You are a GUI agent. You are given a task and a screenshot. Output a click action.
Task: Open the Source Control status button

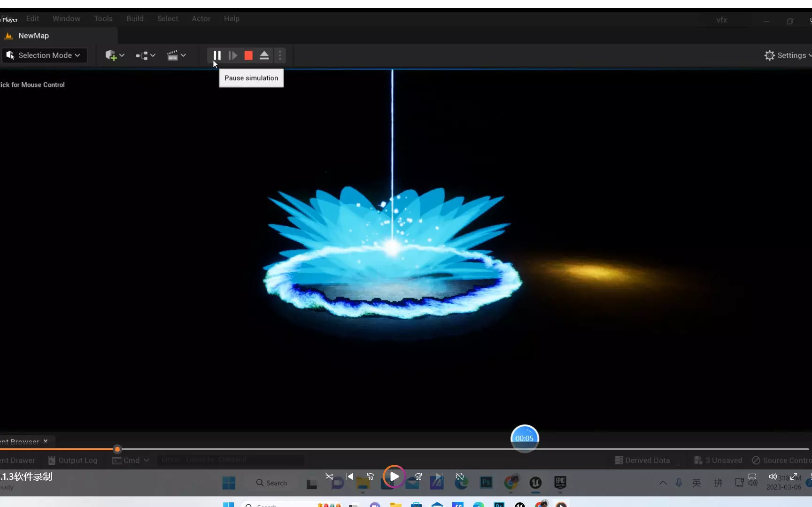pos(781,461)
